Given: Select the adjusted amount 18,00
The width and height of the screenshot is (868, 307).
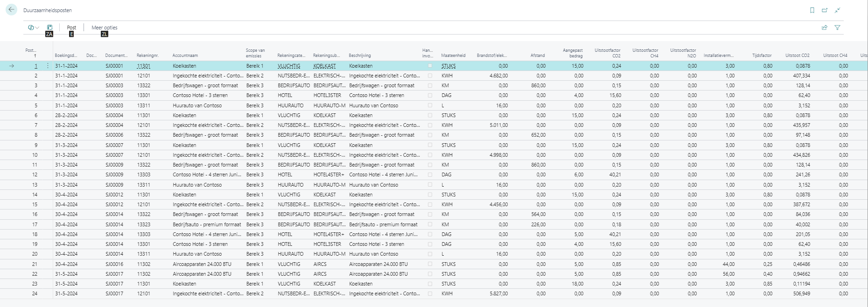Looking at the screenshot, I should click(577, 284).
